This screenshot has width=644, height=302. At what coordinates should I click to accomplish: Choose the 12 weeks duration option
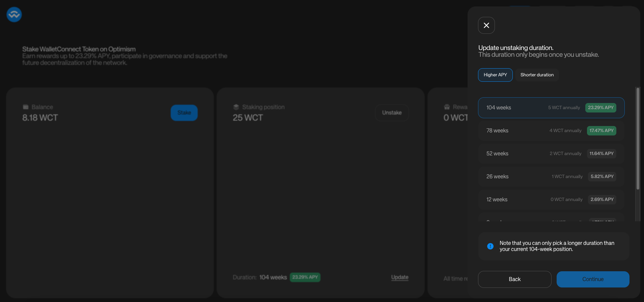tap(551, 200)
